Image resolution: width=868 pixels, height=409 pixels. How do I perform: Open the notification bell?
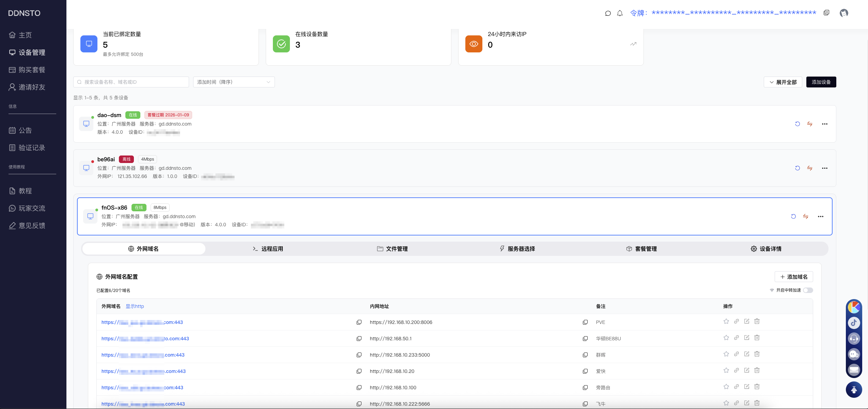(x=620, y=13)
